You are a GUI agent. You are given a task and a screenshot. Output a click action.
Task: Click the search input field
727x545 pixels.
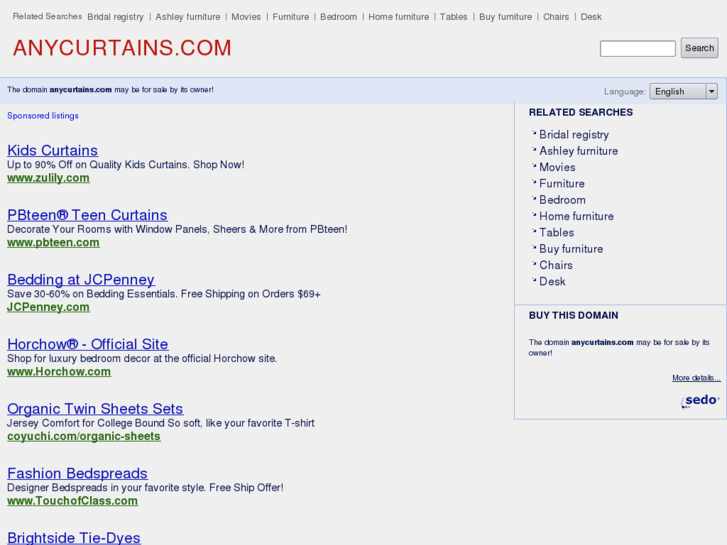[x=638, y=48]
